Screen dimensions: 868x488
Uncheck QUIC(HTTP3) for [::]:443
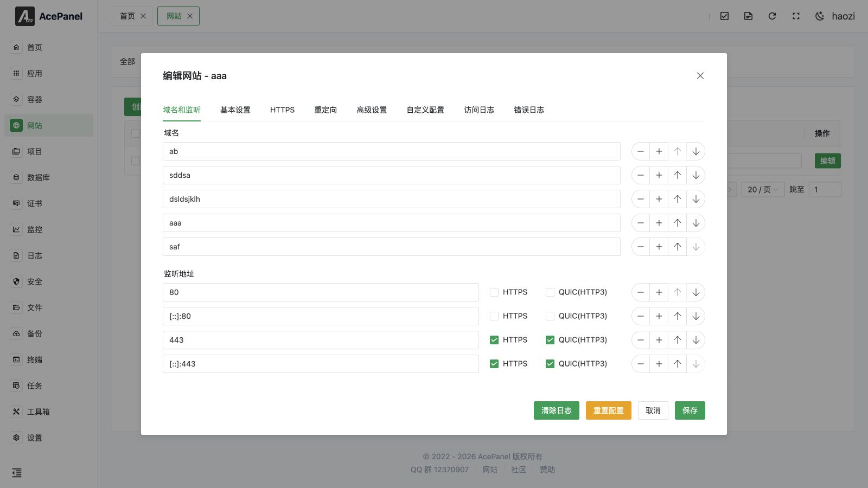tap(550, 364)
